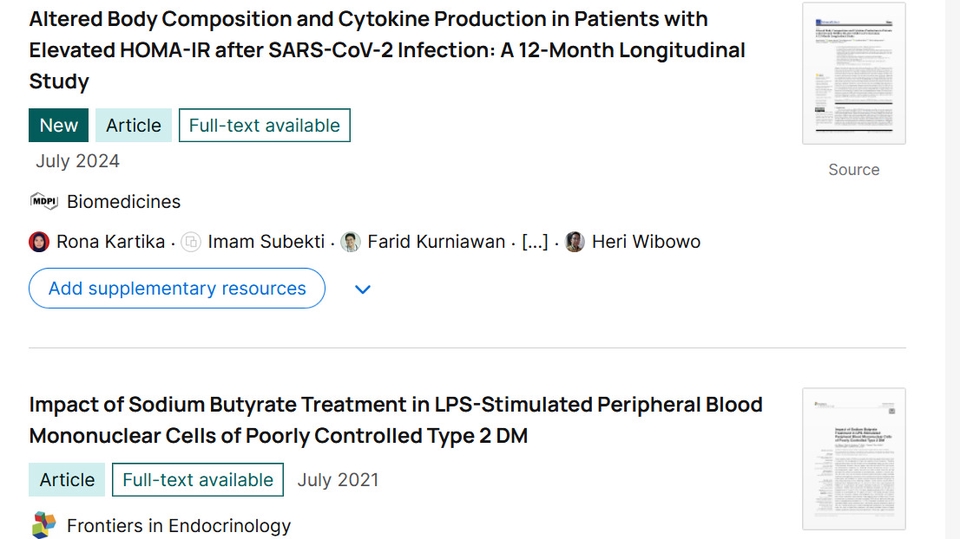Image resolution: width=960 pixels, height=539 pixels.
Task: Click Farid Kurniawan's profile avatar
Action: (351, 242)
